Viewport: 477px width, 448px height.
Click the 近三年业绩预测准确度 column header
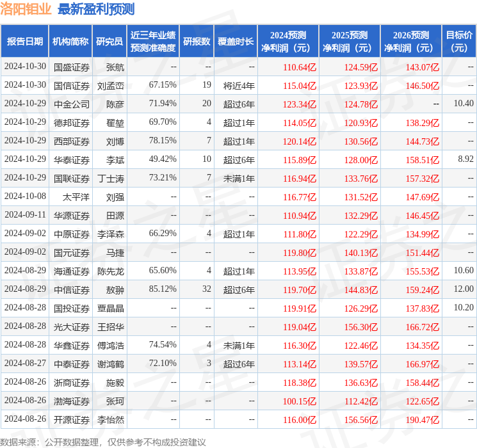pyautogui.click(x=153, y=42)
